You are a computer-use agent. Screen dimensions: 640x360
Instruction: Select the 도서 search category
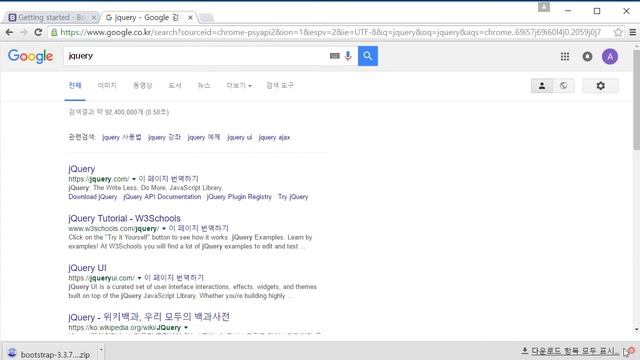tap(175, 85)
